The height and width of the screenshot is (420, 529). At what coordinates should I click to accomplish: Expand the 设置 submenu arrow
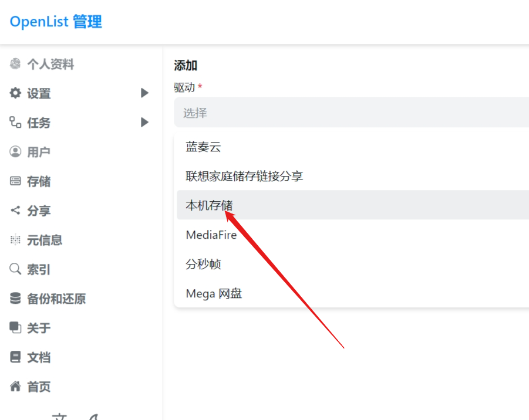click(x=144, y=93)
